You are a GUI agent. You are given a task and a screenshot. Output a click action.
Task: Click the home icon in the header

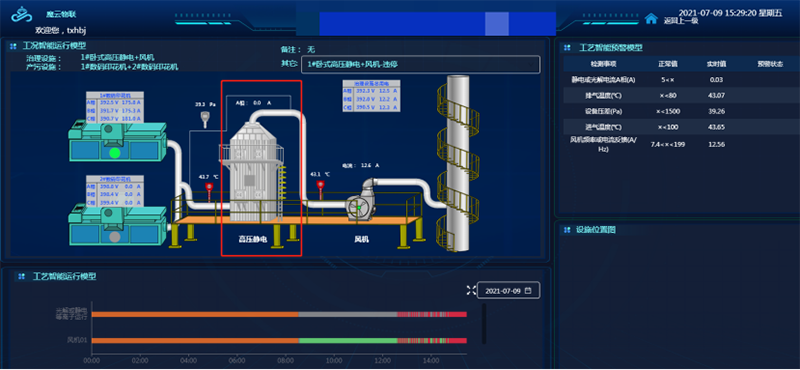coord(651,18)
